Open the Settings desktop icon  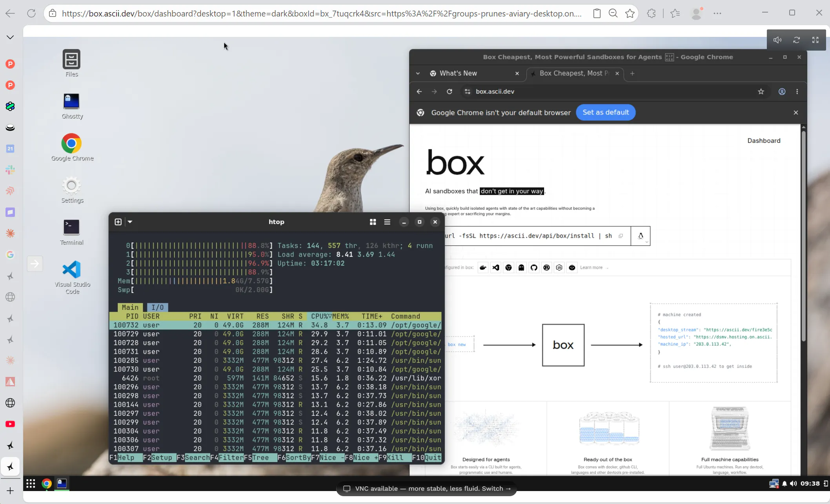point(72,190)
